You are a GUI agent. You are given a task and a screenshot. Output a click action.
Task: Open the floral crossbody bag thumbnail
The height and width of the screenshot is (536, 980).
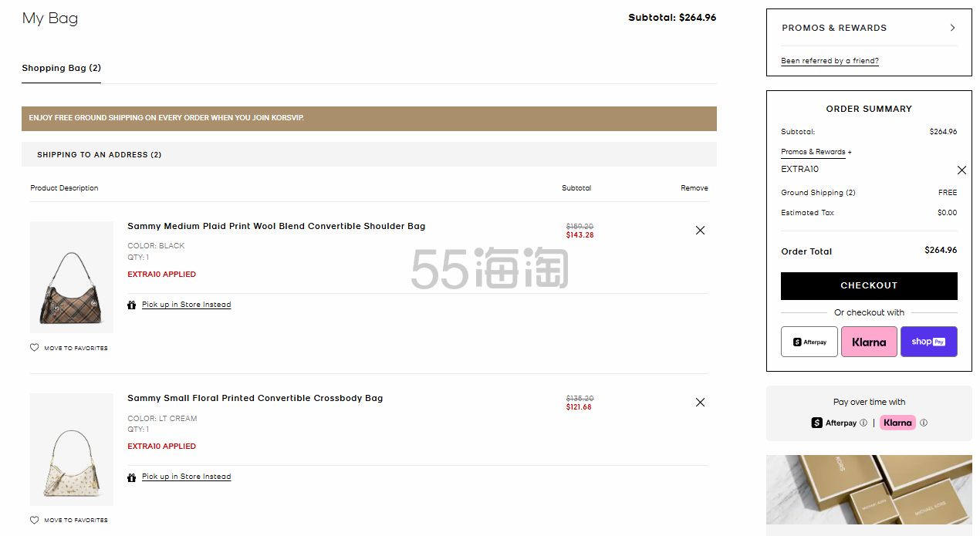72,449
